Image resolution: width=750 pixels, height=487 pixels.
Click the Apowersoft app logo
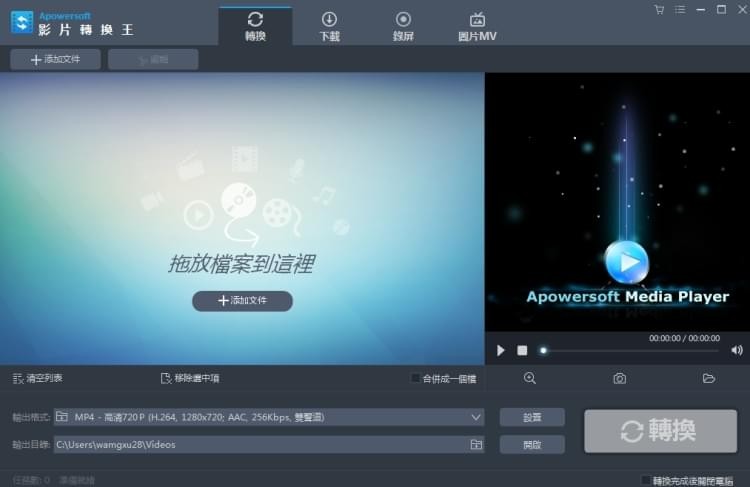tap(22, 22)
